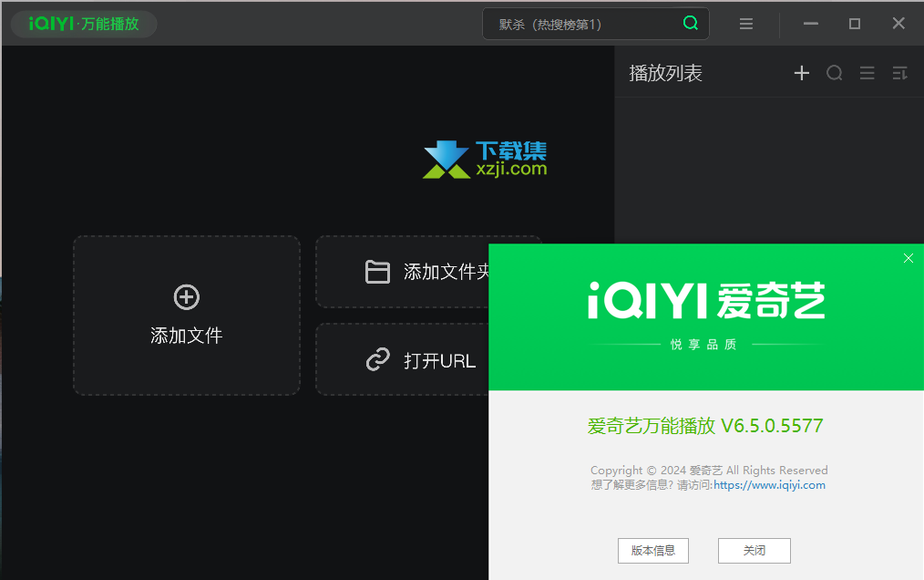The width and height of the screenshot is (924, 580).
Task: Click the 播放列表 panel title
Action: (666, 73)
